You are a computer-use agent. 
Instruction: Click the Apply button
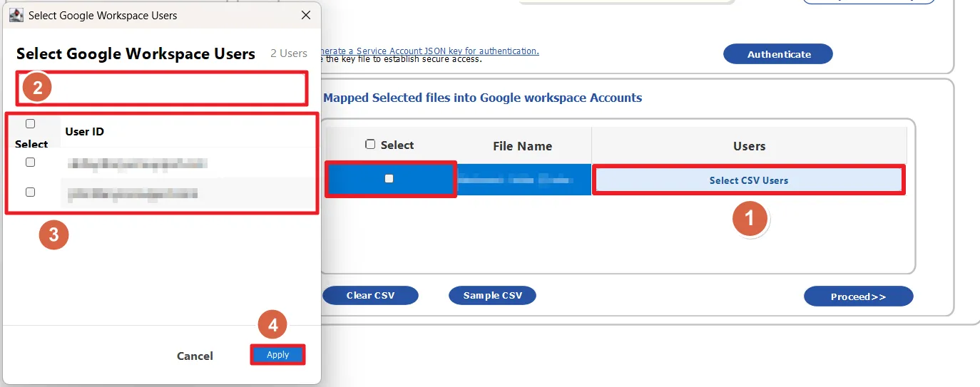coord(277,355)
